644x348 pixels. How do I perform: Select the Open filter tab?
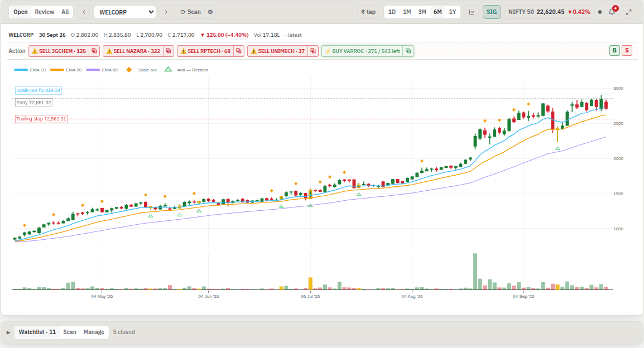tap(21, 12)
